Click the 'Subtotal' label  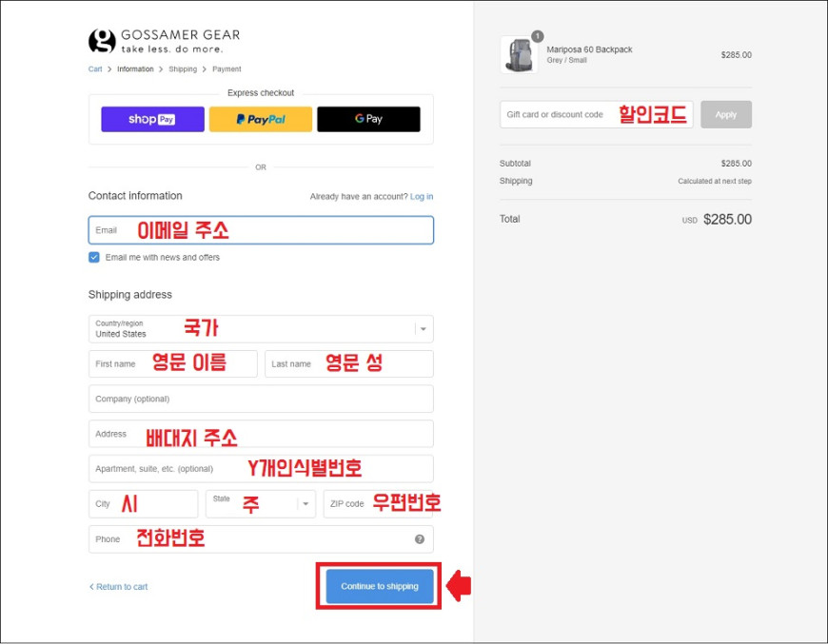[515, 164]
